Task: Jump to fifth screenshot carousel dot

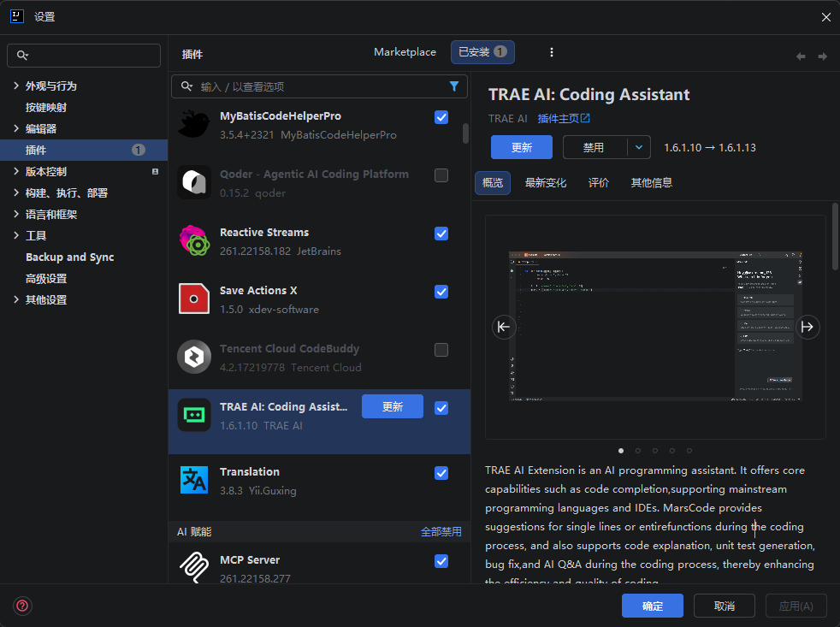Action: pos(689,451)
